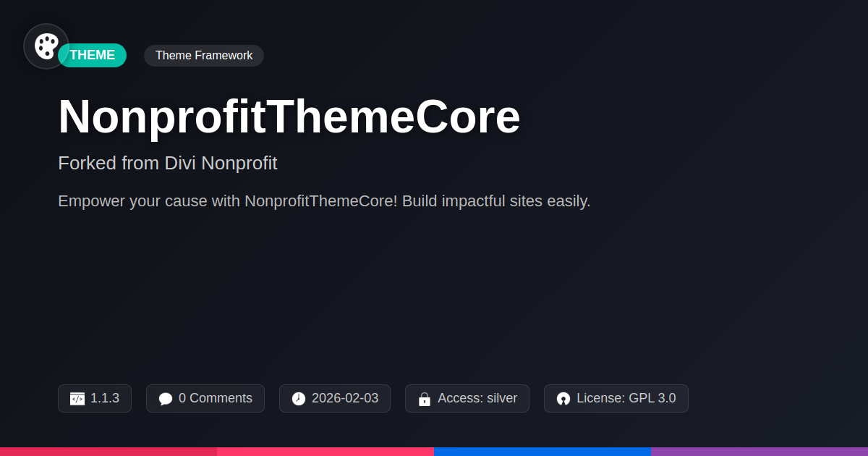Click the palette theme icon
This screenshot has width=868, height=456.
pos(46,46)
